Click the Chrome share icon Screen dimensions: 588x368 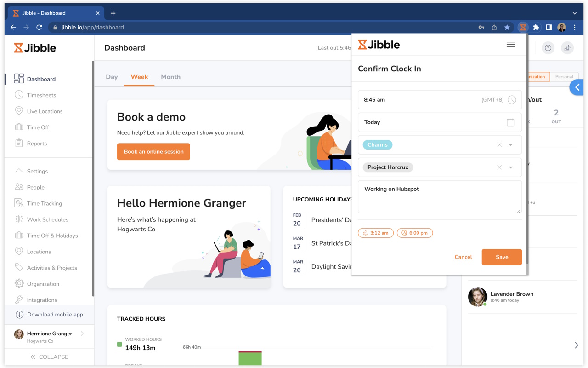pos(494,27)
